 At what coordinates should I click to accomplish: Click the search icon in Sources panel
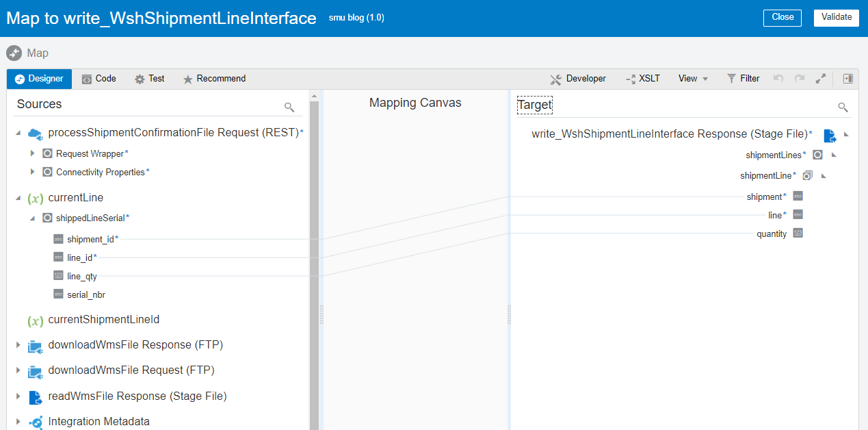[289, 107]
